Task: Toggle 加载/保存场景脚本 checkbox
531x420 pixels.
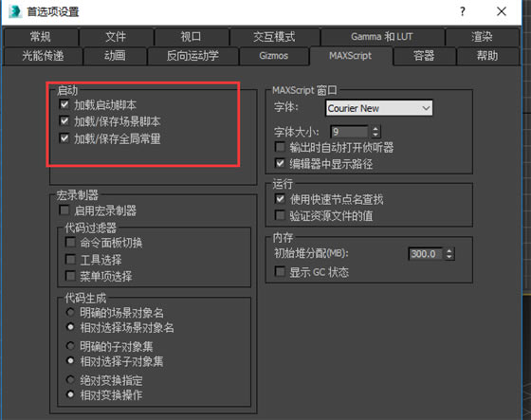Action: tap(64, 120)
